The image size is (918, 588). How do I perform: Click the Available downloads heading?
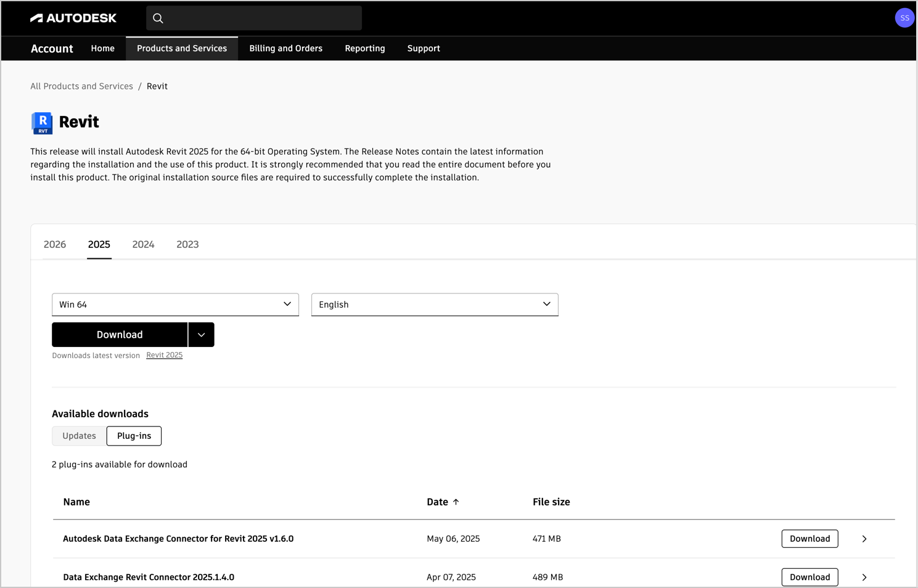click(x=100, y=414)
